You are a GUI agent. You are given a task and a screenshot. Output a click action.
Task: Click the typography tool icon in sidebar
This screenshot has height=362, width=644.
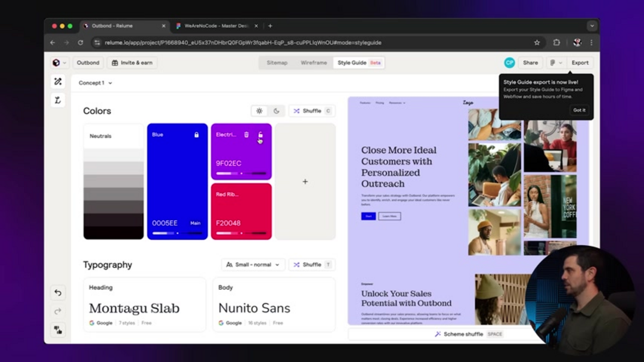point(58,100)
